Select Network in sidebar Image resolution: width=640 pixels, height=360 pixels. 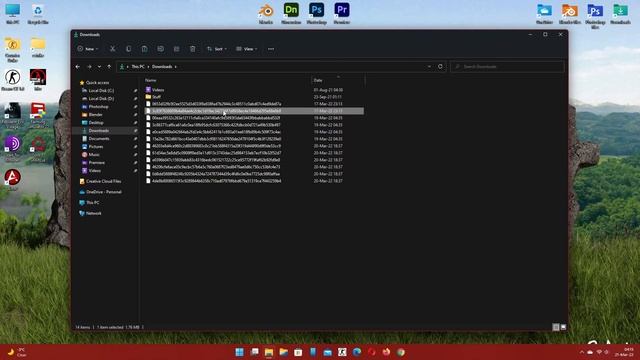tap(93, 213)
